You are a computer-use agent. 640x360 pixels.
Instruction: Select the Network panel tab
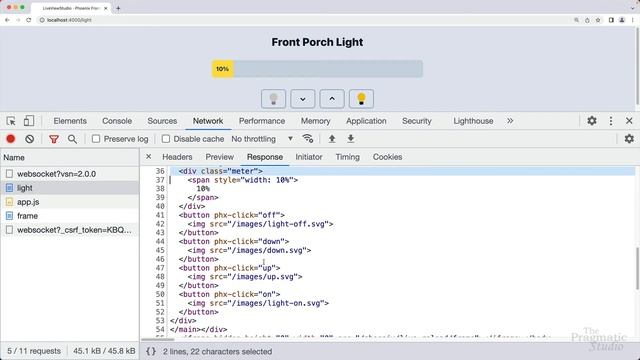point(208,121)
